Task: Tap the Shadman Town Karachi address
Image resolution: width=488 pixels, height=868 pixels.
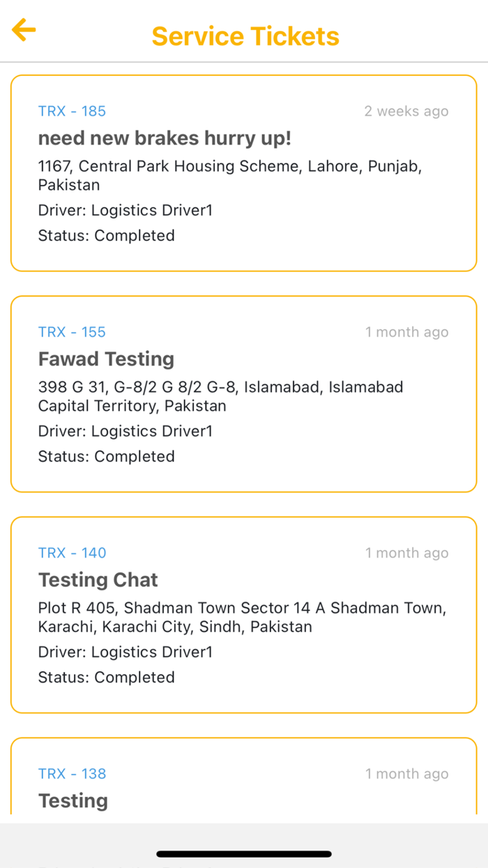Action: (242, 617)
